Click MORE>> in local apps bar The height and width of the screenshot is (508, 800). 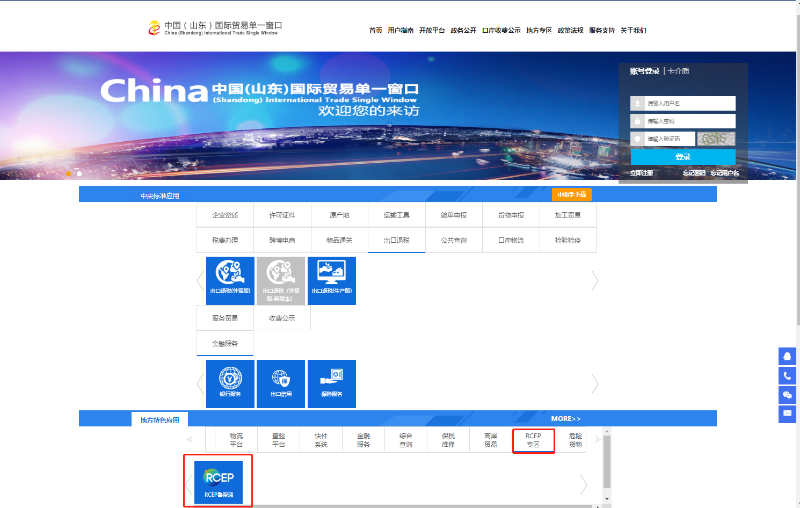[565, 418]
